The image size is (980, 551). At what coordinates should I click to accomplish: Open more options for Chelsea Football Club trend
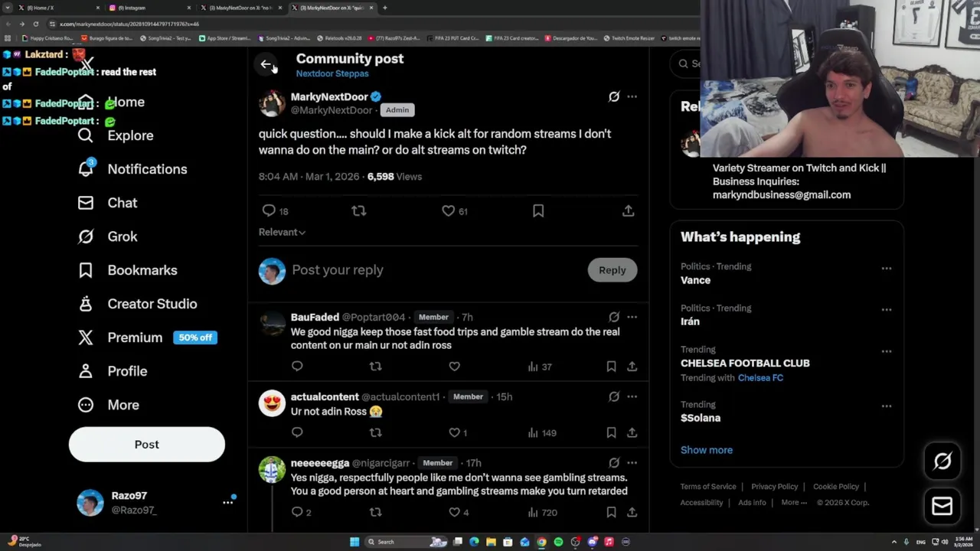pos(887,351)
